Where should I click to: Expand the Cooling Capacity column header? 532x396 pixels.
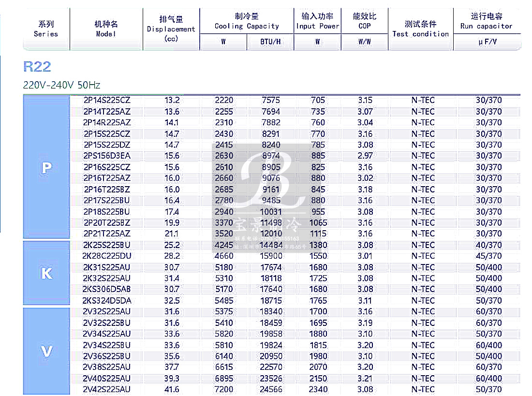246,21
